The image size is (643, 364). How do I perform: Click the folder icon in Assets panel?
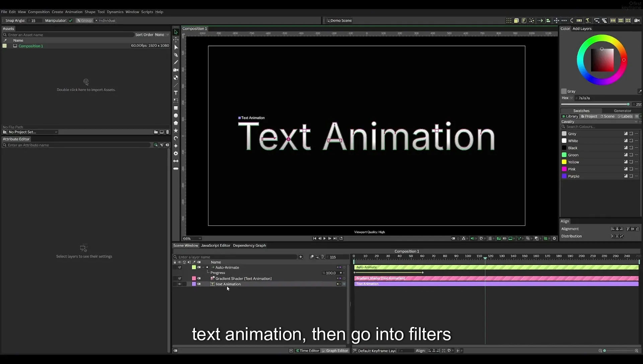pos(156,132)
